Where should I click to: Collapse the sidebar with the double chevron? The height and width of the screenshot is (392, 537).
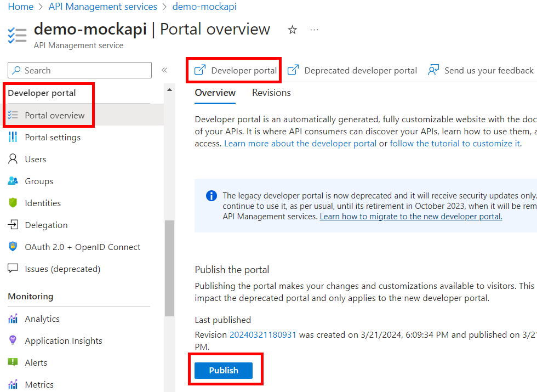[164, 70]
